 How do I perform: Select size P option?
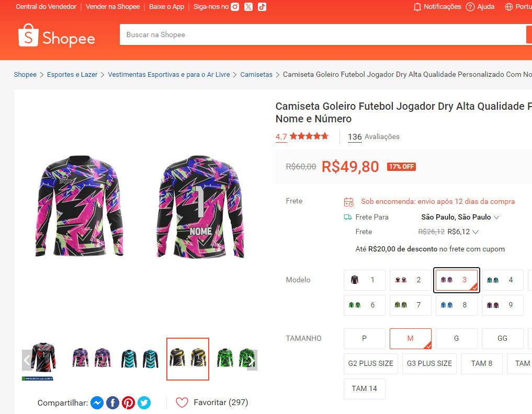pyautogui.click(x=364, y=338)
